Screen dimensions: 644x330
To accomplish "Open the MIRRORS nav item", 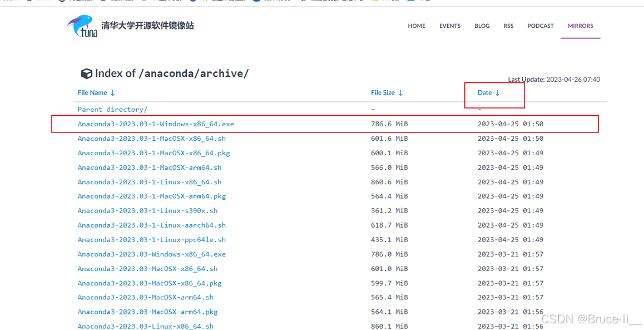I will tap(581, 26).
